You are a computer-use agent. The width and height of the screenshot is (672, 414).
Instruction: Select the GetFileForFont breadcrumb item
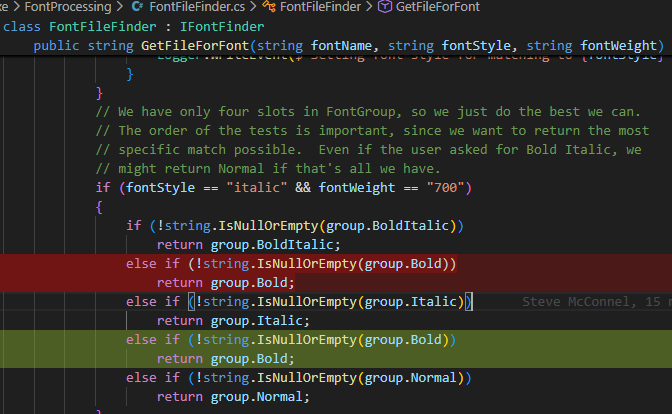tap(436, 7)
